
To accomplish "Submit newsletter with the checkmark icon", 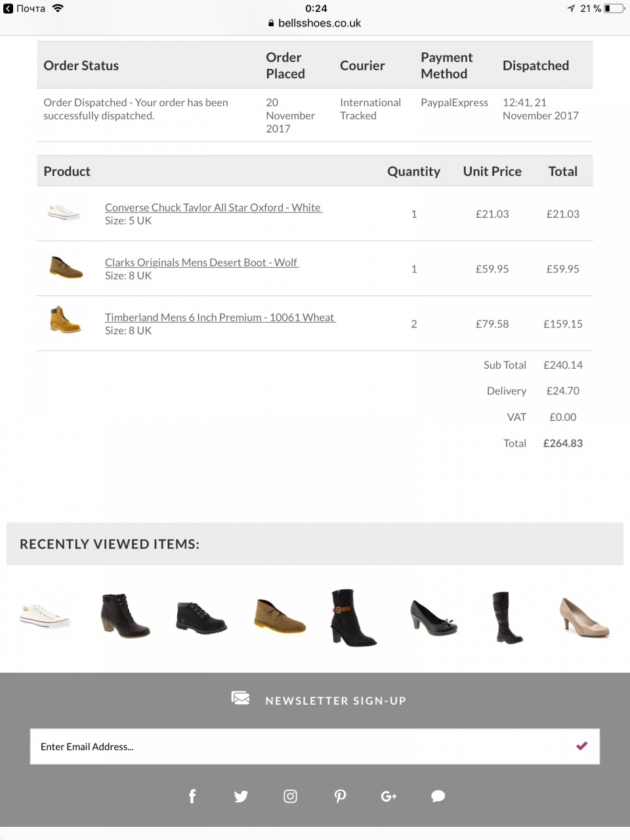I will pos(581,746).
